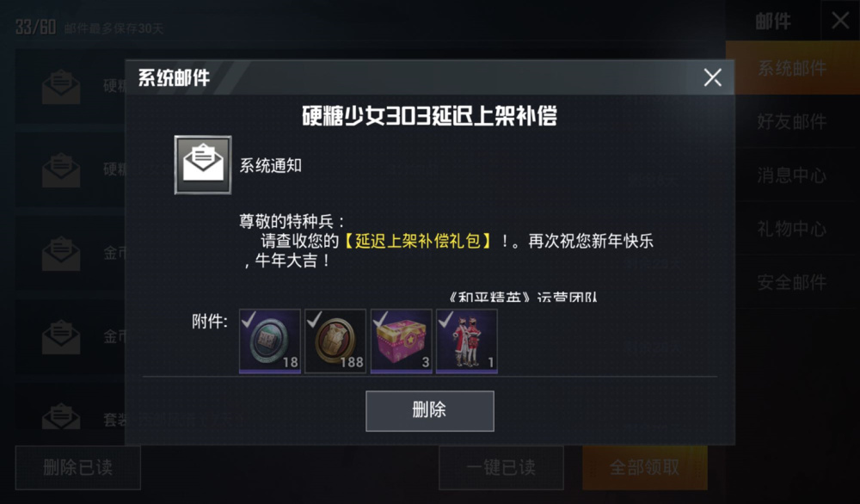
Task: Switch to the 礼物中心 tab
Action: point(793,229)
